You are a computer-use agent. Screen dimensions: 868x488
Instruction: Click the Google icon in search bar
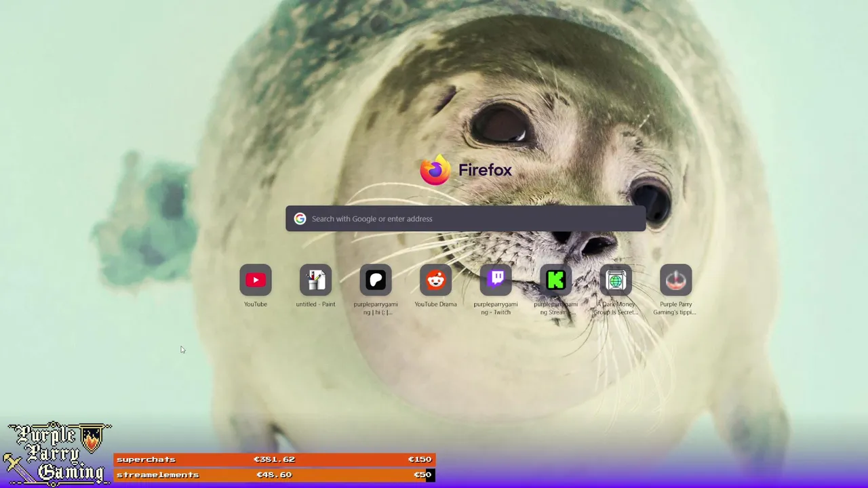300,219
